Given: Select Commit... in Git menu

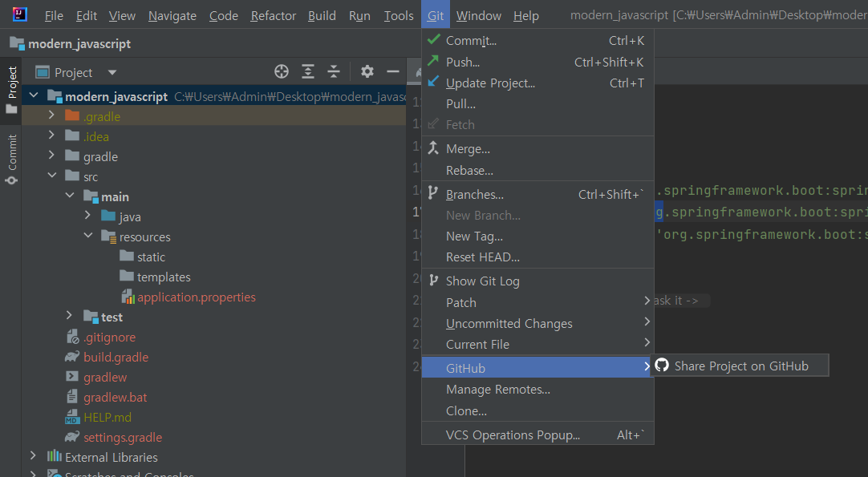Looking at the screenshot, I should [x=471, y=41].
